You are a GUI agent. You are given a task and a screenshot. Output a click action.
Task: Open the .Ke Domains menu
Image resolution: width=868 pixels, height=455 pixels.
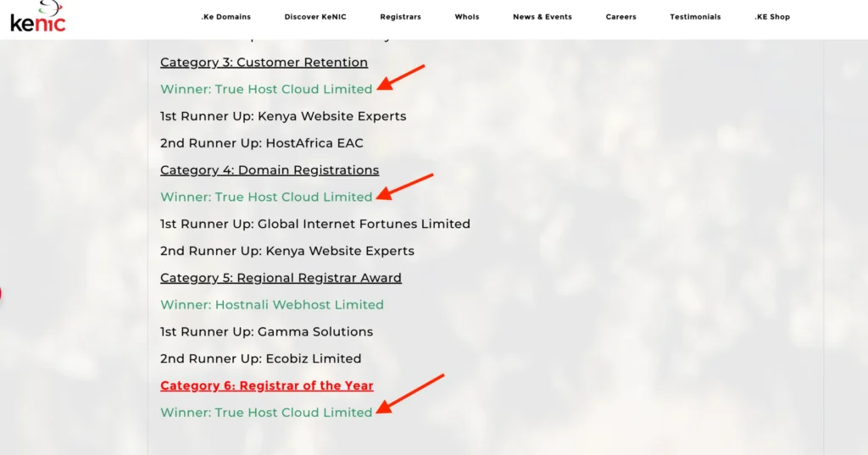point(225,17)
